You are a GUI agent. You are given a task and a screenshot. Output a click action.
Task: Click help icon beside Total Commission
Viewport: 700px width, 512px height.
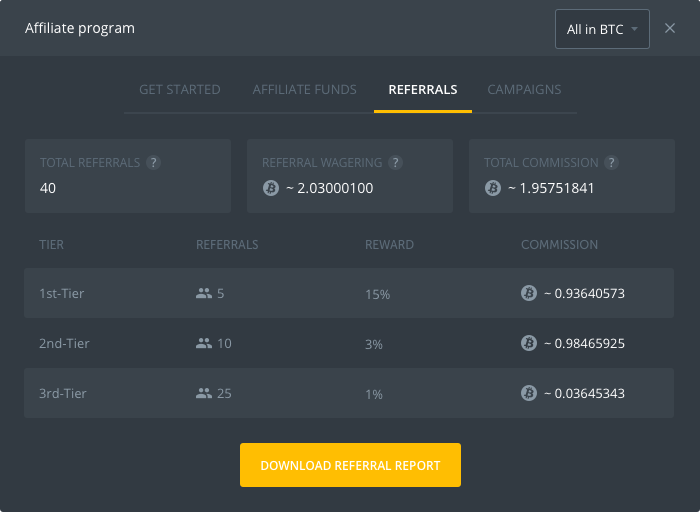[x=612, y=163]
